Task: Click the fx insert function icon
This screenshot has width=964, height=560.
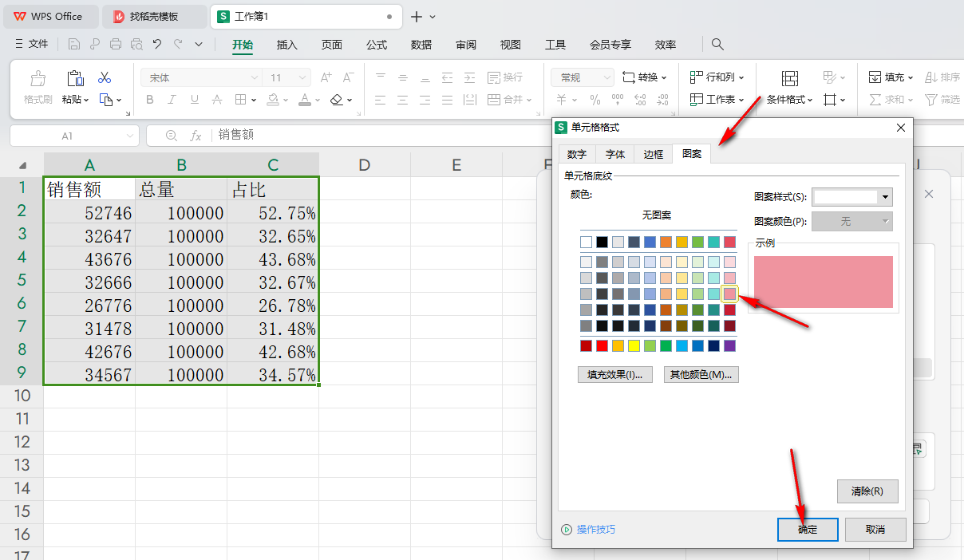Action: pyautogui.click(x=196, y=136)
